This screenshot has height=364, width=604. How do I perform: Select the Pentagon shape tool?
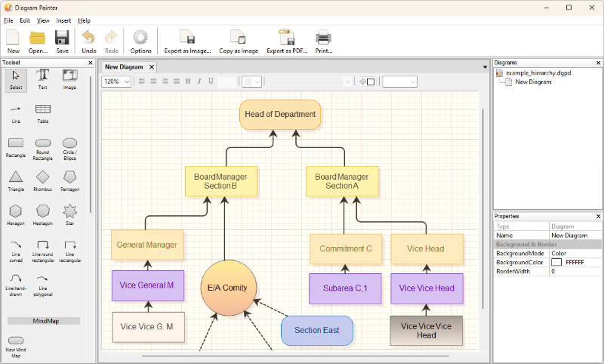(69, 182)
